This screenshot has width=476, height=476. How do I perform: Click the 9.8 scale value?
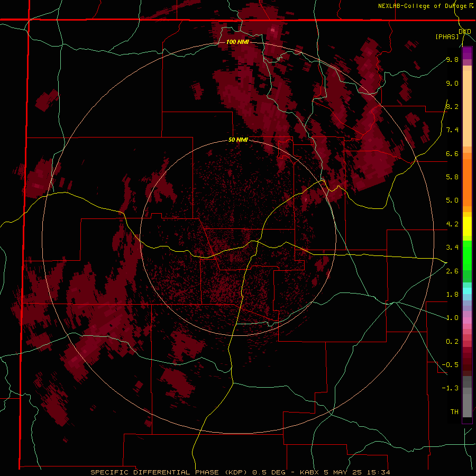[452, 59]
